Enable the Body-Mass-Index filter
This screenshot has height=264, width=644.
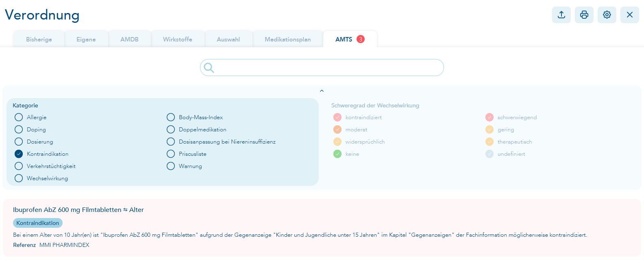[x=171, y=117]
